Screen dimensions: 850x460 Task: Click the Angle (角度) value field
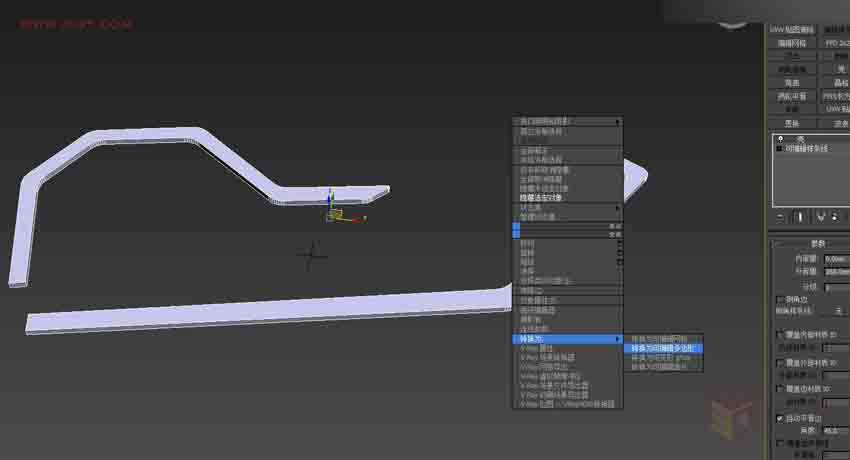[x=836, y=430]
